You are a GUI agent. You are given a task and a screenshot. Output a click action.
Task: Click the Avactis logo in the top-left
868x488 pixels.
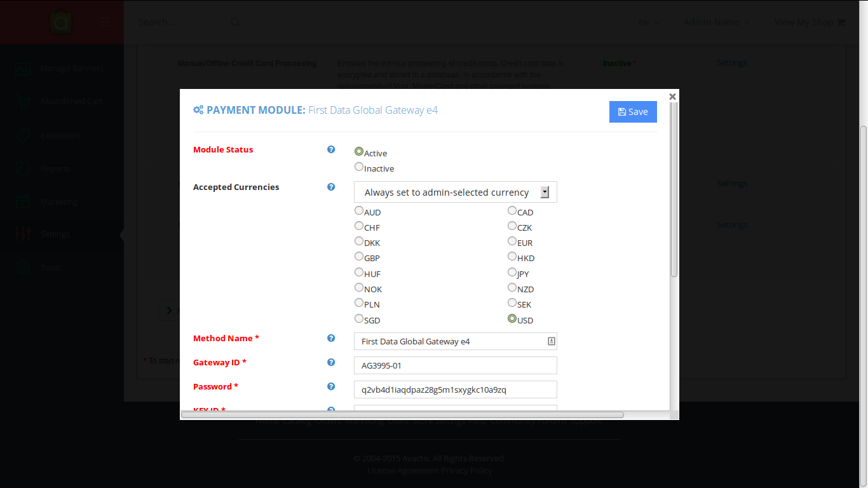click(x=62, y=23)
